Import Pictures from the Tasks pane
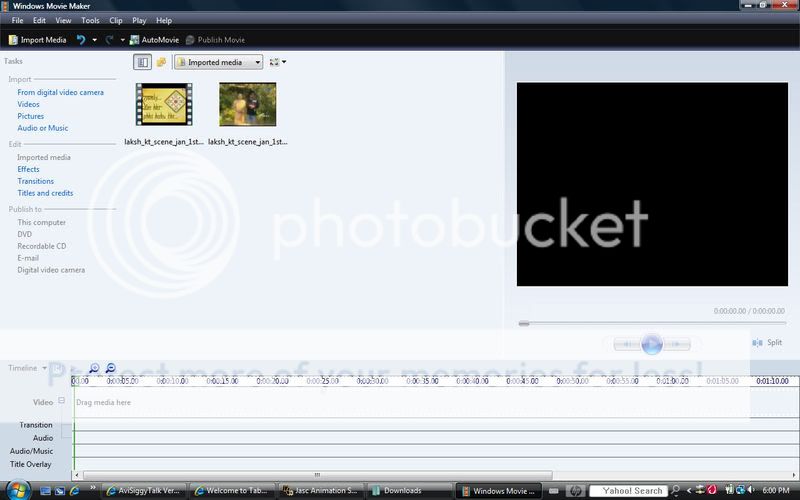 click(x=31, y=116)
